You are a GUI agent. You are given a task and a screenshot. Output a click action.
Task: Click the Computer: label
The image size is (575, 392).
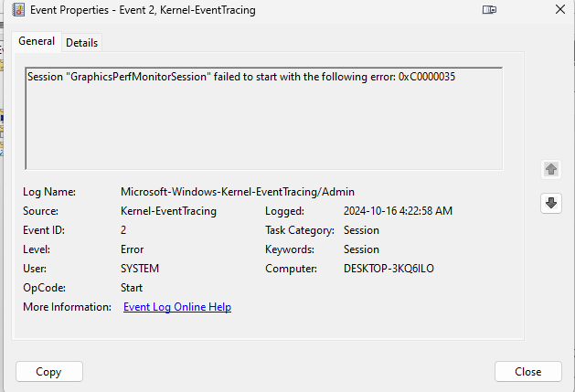point(291,269)
